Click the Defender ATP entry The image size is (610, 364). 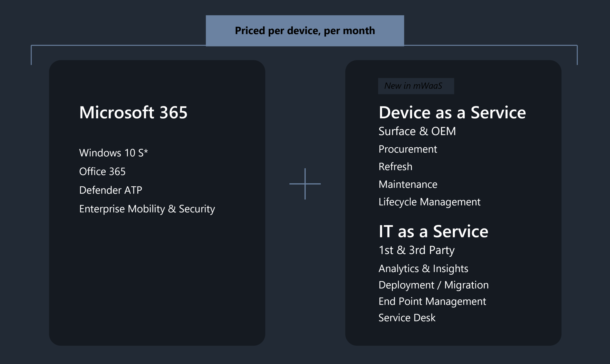(111, 190)
